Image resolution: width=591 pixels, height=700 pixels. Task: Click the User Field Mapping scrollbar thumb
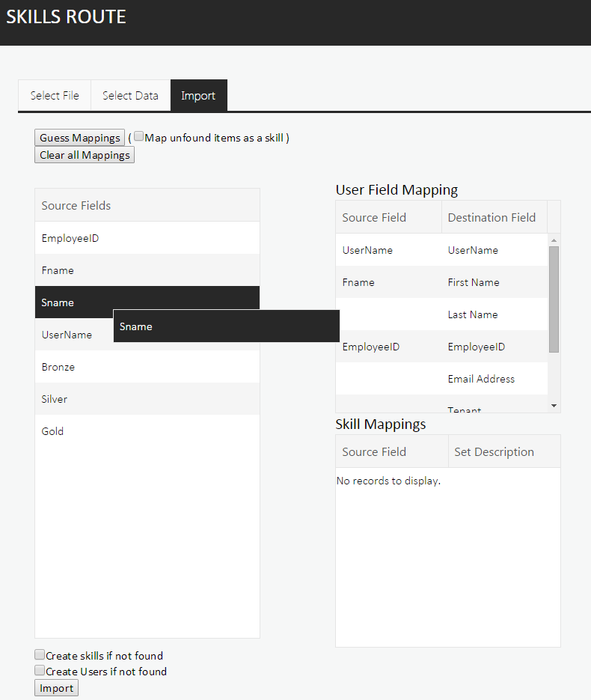554,299
